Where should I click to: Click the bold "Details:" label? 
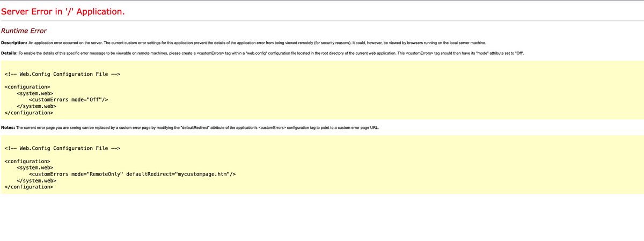coord(9,54)
